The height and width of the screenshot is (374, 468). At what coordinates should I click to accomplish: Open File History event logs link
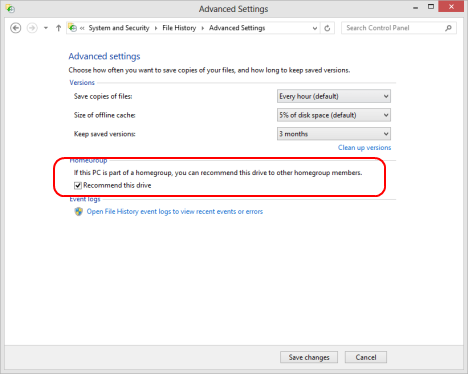(175, 212)
